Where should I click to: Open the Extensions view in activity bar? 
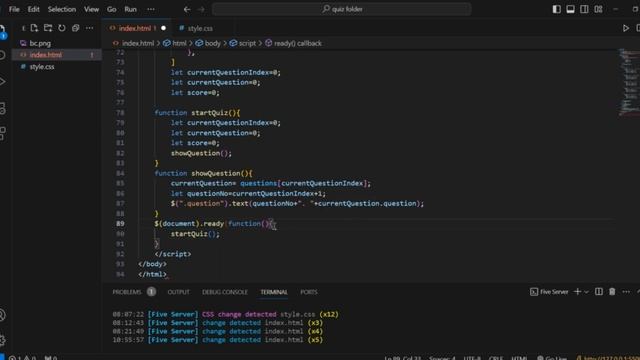(x=3, y=133)
